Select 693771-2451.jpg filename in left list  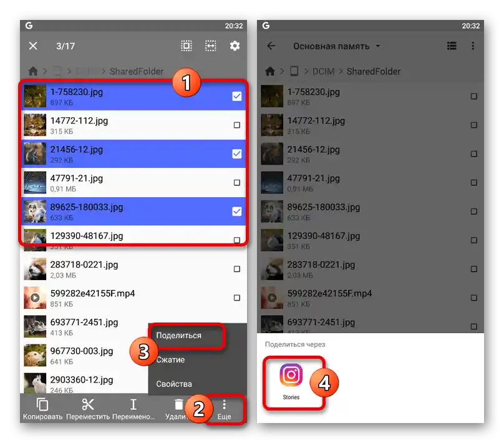click(84, 322)
